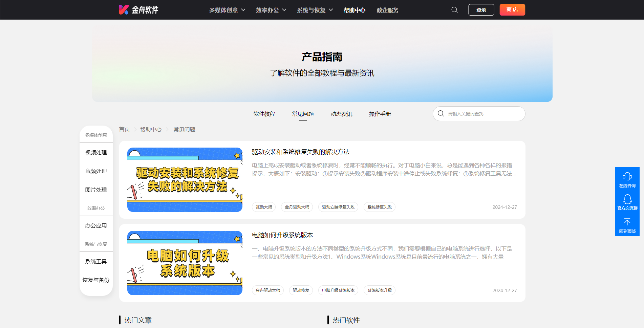Viewport: 644px width, 328px height.
Task: Open the 帮助中心 nav item
Action: pos(355,10)
